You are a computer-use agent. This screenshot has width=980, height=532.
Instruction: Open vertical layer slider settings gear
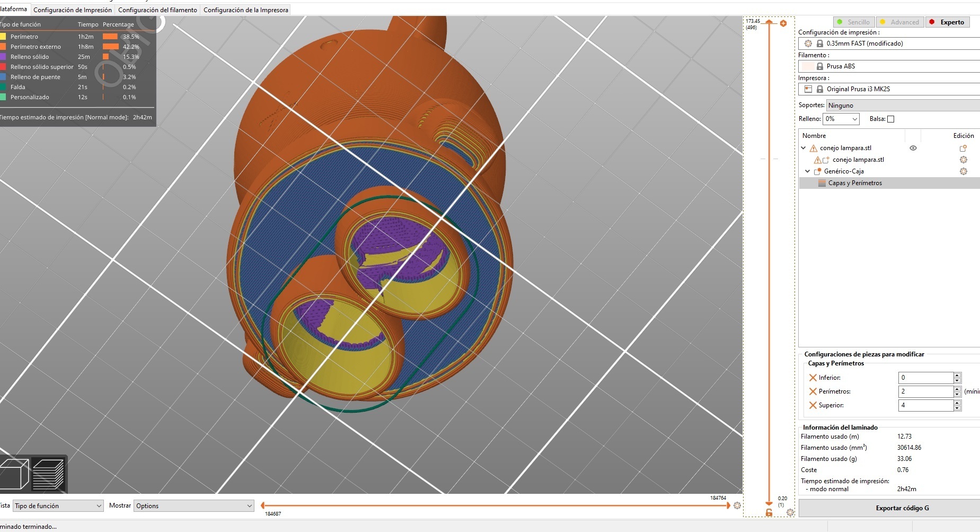click(x=790, y=512)
